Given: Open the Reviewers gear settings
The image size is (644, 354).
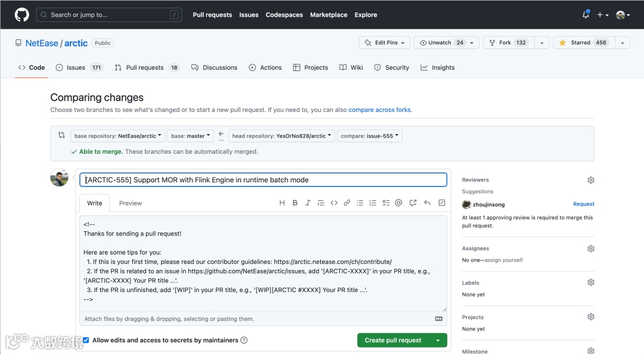Looking at the screenshot, I should tap(590, 180).
